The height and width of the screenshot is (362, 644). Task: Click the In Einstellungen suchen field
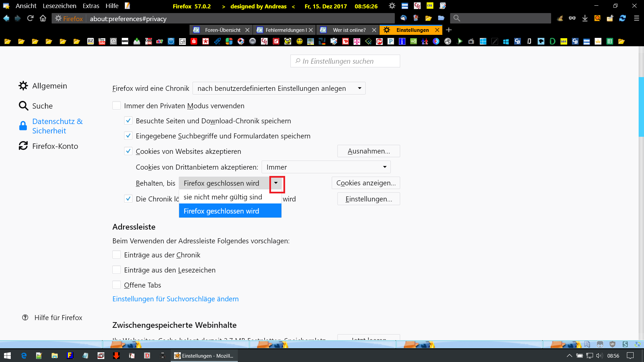(345, 61)
